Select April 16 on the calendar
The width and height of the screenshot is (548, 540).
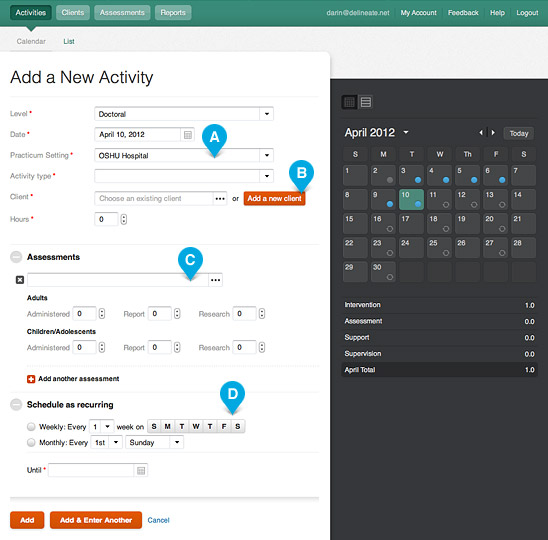tap(383, 224)
